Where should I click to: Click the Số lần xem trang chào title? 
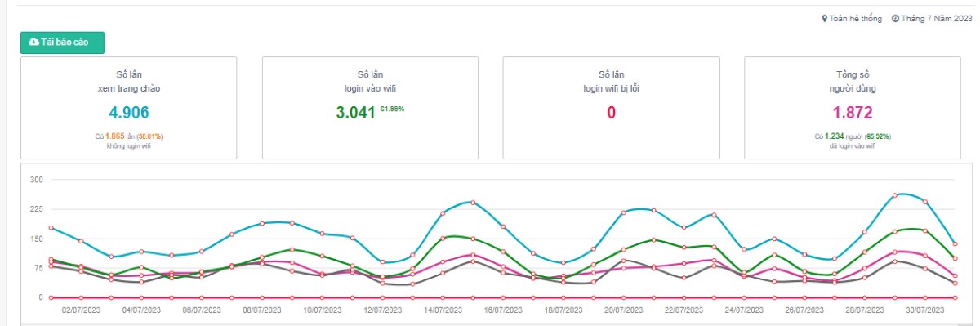click(x=128, y=80)
